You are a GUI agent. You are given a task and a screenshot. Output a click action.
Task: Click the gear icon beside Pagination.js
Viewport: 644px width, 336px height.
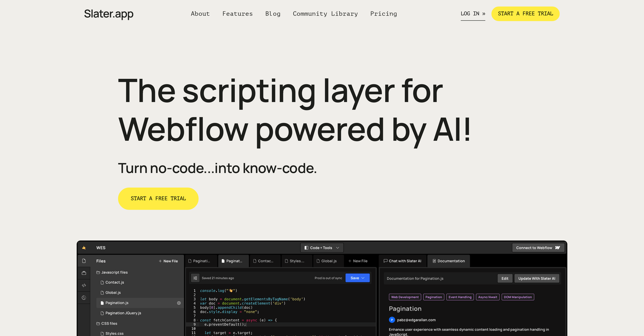click(179, 303)
